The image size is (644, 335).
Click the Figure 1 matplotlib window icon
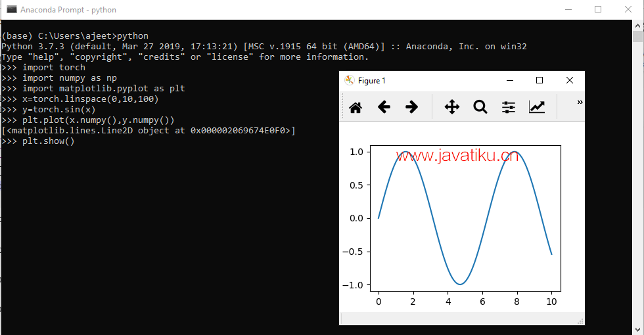(349, 80)
